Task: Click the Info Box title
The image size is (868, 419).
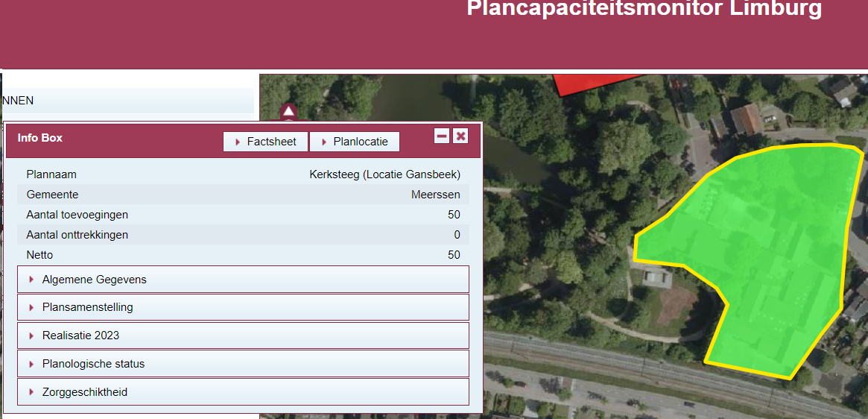Action: click(x=39, y=138)
